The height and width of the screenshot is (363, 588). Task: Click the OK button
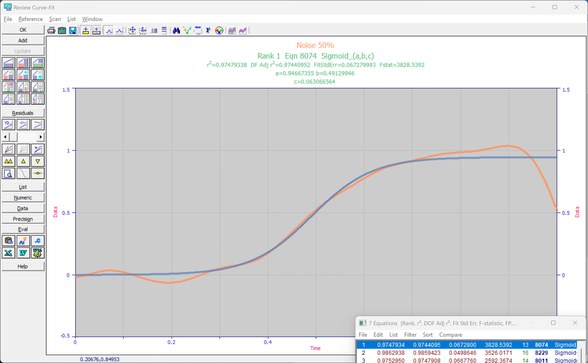[x=23, y=30]
